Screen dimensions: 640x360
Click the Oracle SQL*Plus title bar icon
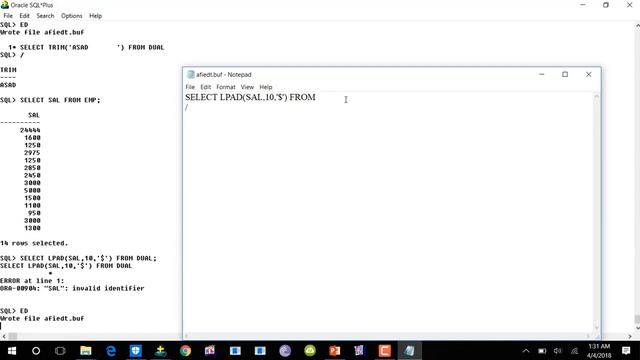(4, 5)
